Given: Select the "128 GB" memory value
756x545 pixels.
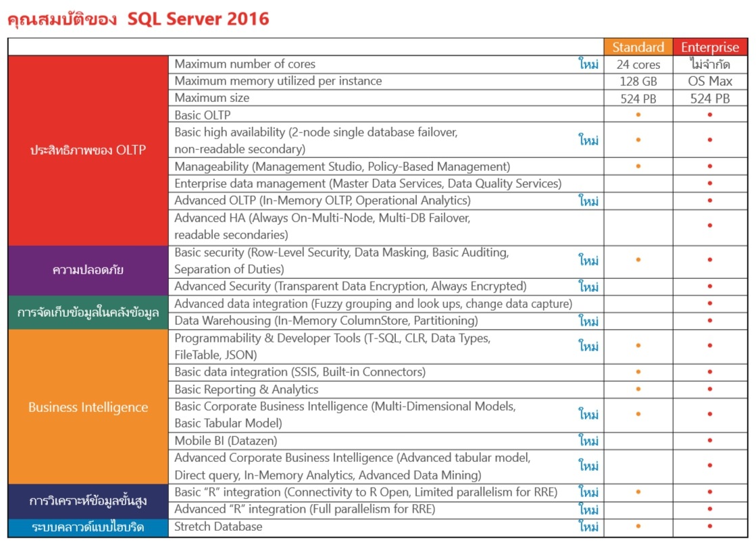Looking at the screenshot, I should tap(638, 82).
